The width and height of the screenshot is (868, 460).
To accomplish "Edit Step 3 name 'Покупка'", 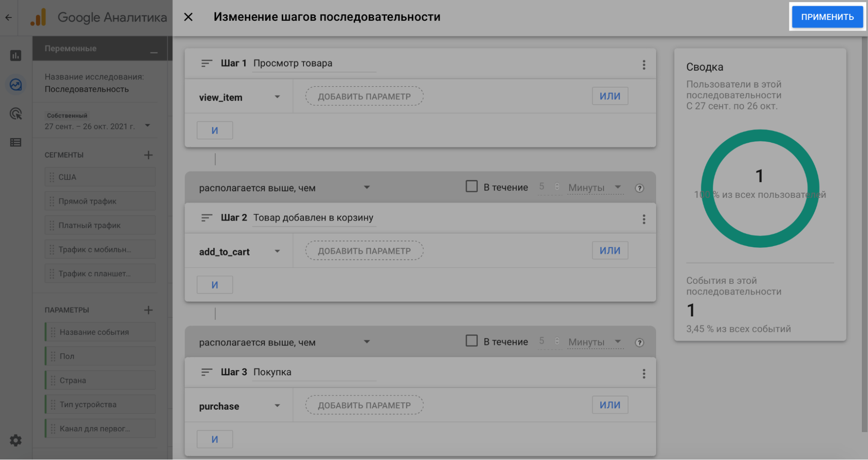I will (314, 372).
